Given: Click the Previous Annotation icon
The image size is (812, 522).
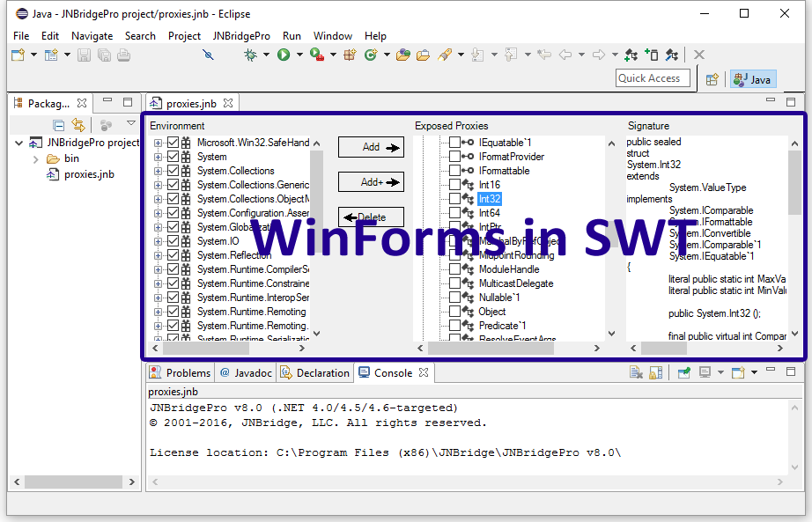Looking at the screenshot, I should tap(511, 55).
